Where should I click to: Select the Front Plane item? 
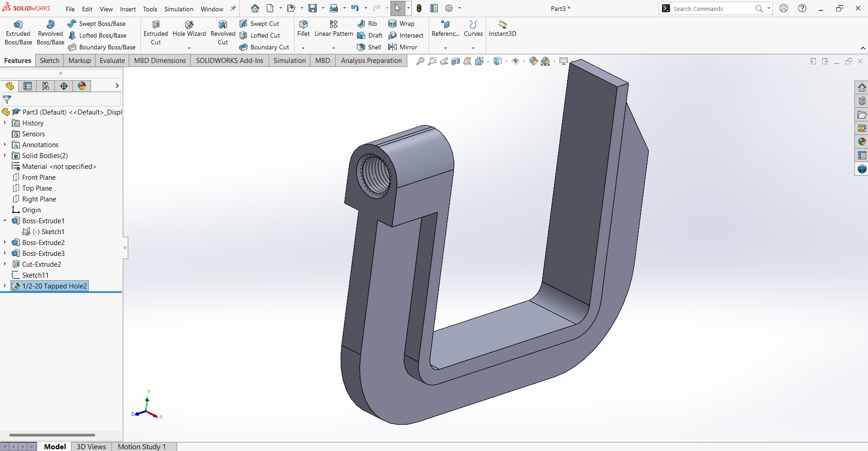[34, 177]
